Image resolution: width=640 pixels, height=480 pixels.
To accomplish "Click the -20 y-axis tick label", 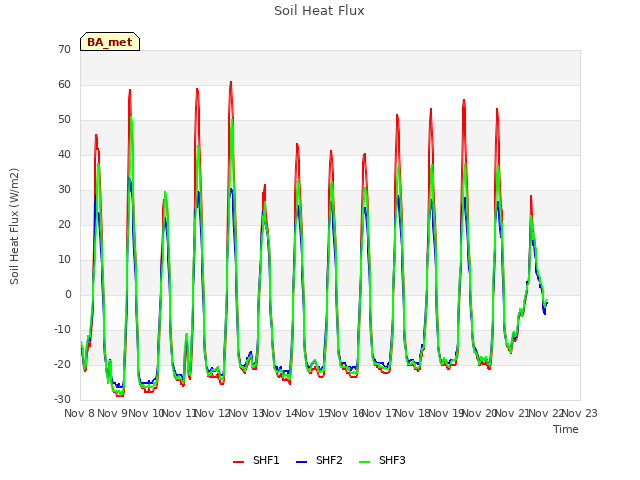I will click(x=63, y=364).
